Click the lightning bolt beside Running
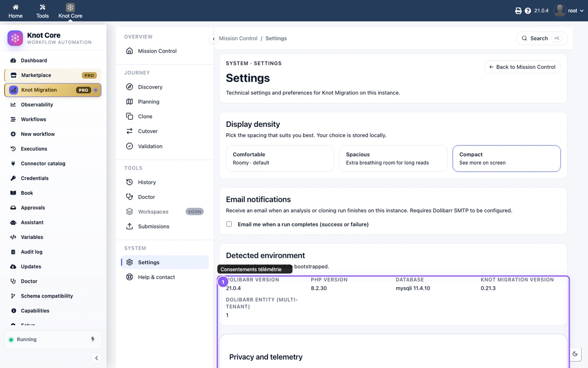Image resolution: width=588 pixels, height=368 pixels. (93, 339)
